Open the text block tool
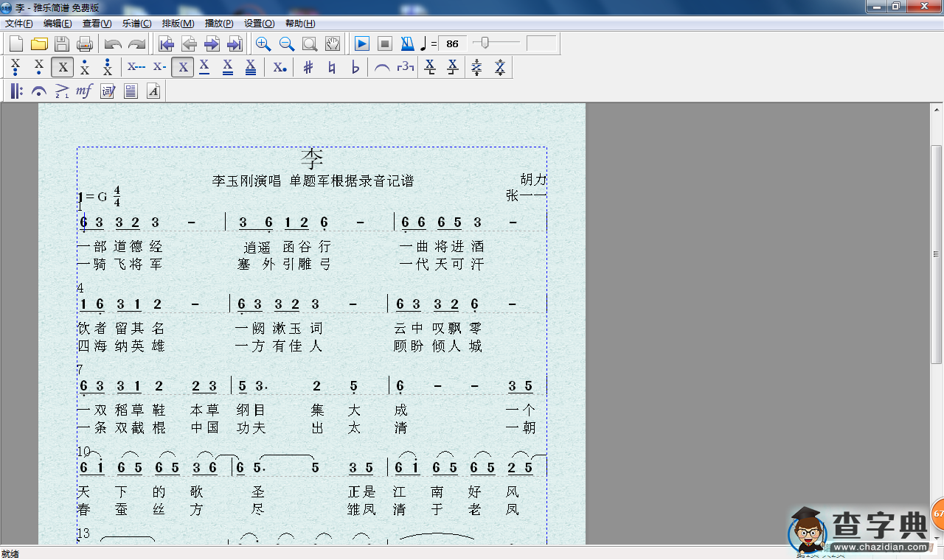This screenshot has width=944, height=560. (x=131, y=91)
